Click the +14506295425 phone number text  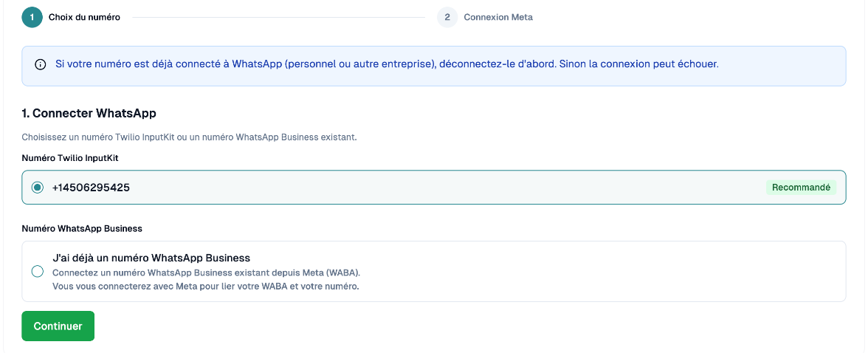tap(91, 188)
